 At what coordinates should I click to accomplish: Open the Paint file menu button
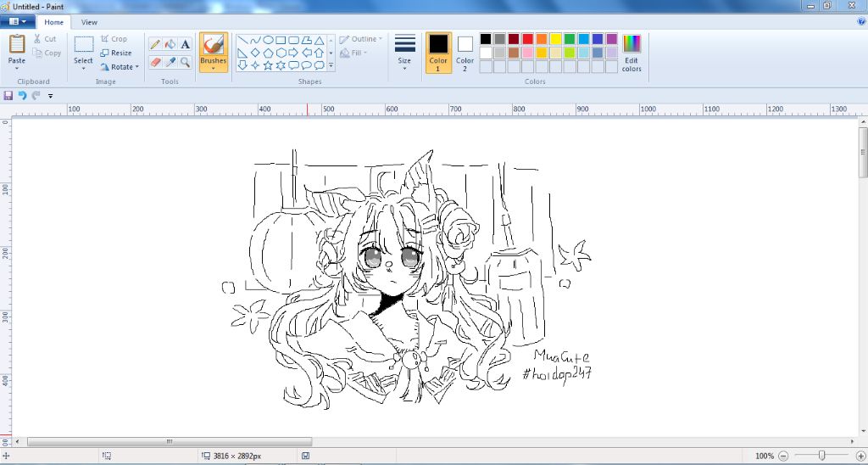pos(18,21)
